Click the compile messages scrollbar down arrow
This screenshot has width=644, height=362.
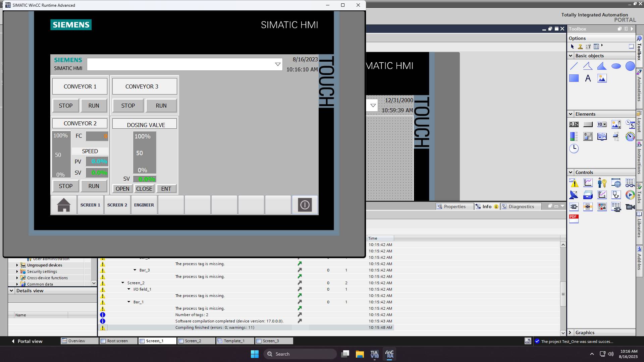tap(563, 333)
